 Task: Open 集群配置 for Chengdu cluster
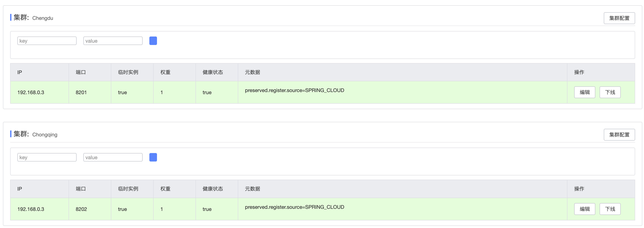coord(619,18)
